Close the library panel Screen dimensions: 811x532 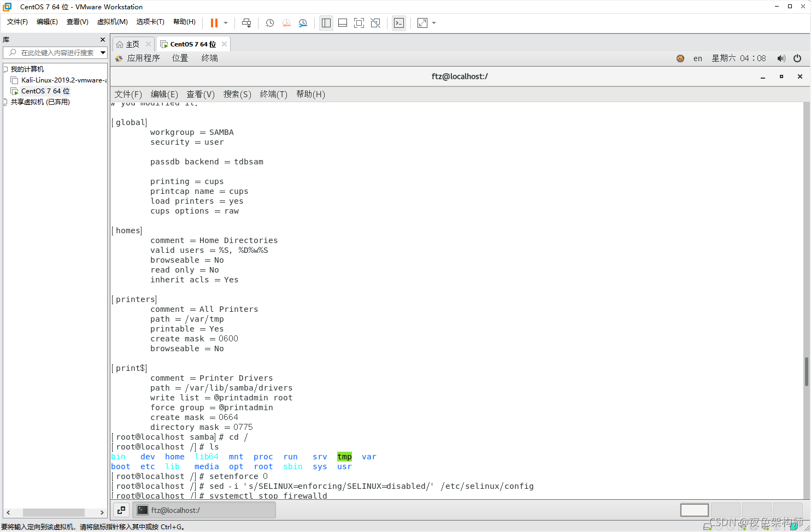click(x=103, y=40)
